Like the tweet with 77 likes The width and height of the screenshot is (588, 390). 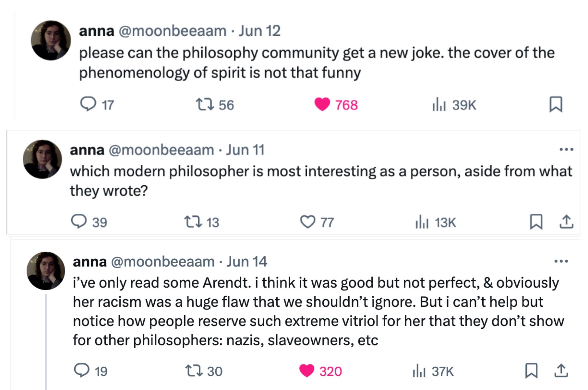(308, 222)
